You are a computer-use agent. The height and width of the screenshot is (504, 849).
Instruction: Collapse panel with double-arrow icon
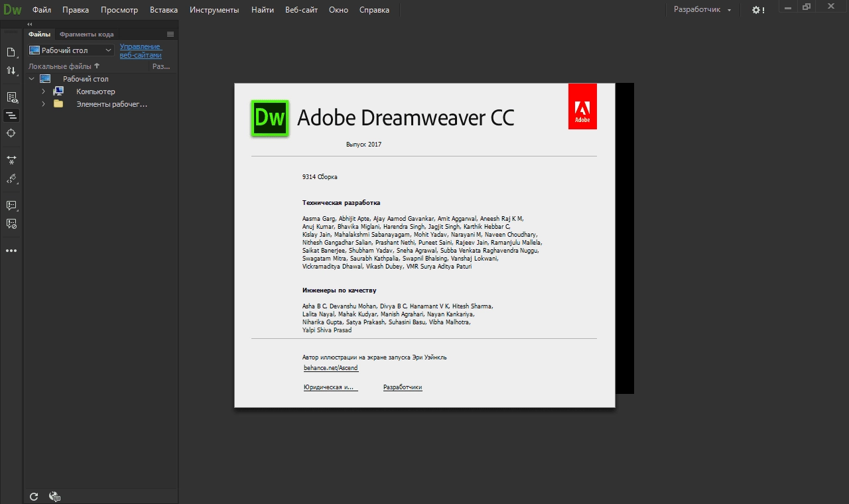click(29, 24)
